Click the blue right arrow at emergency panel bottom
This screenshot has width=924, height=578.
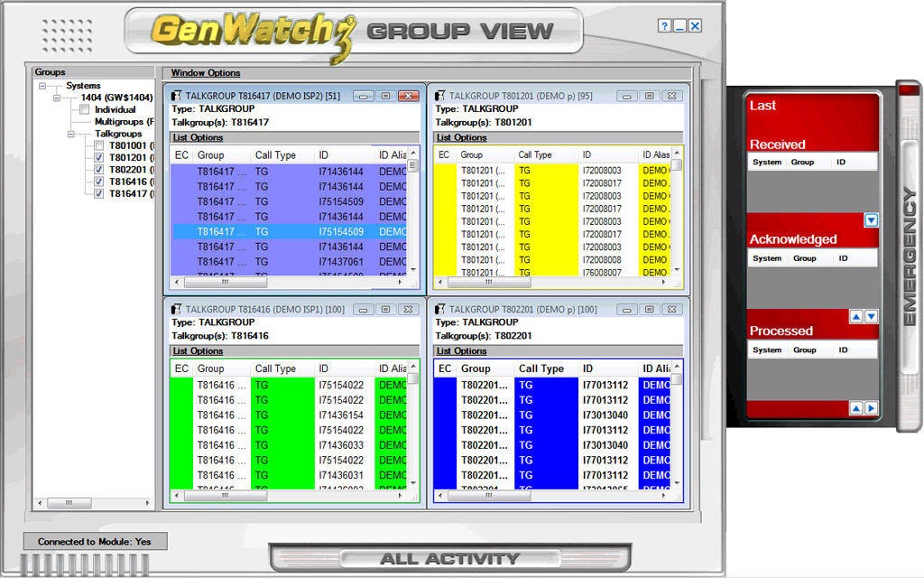(872, 408)
